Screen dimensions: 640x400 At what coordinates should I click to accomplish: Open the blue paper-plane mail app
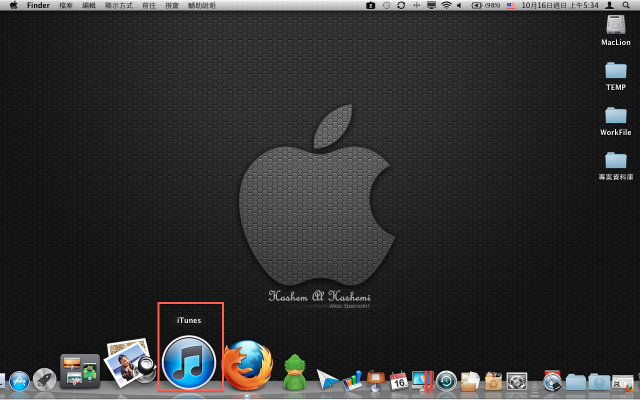327,379
